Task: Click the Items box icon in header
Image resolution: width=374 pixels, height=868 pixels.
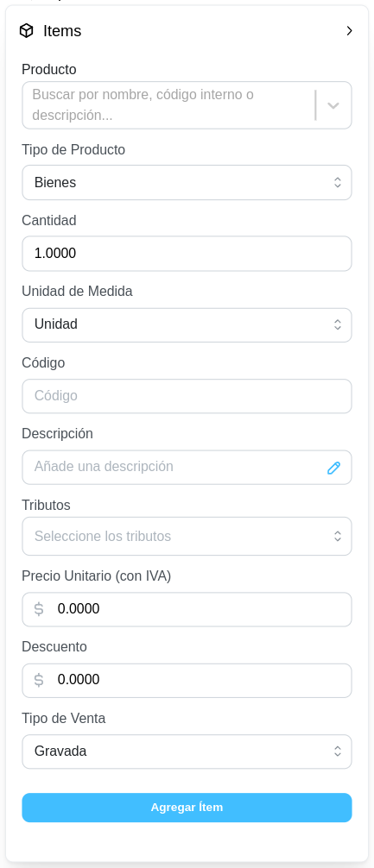Action: (x=26, y=31)
